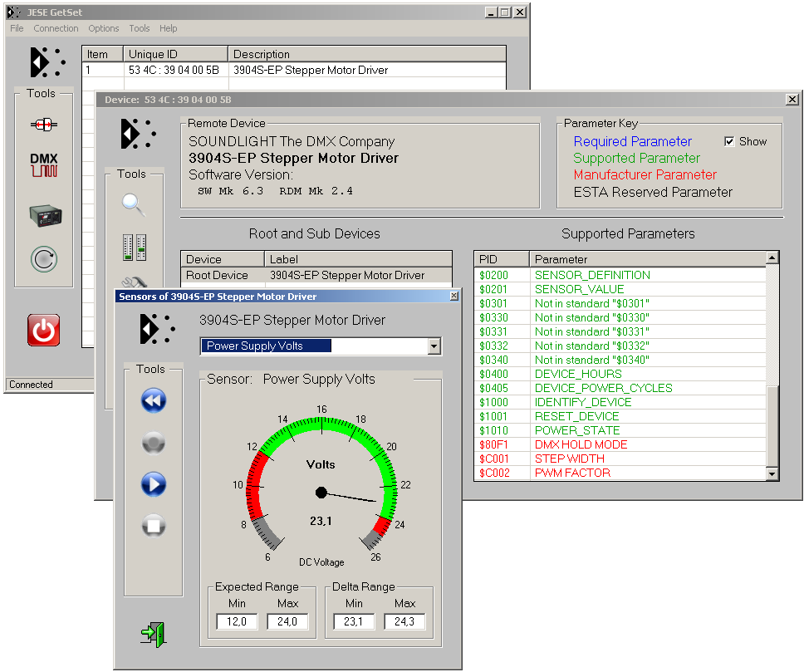Click the Expected Range Min field
Screen dimensions: 804x672
pos(238,621)
